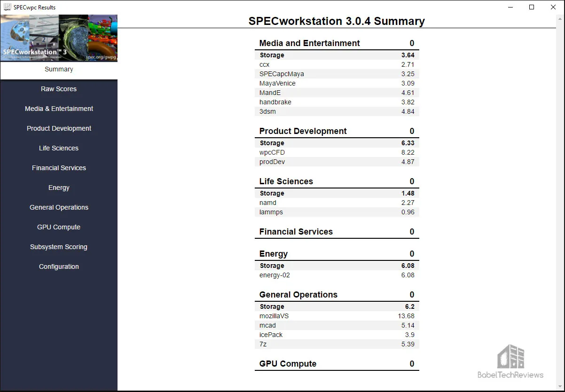The height and width of the screenshot is (392, 565).
Task: Click the 'Media and Entertainment' section header
Action: [309, 43]
